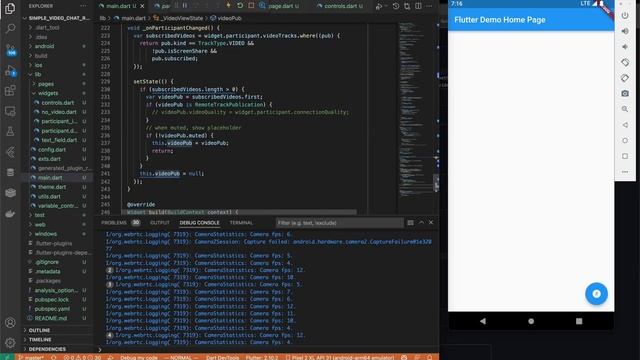Take an emulator screenshot with the camera icon
Screen dimensions: 640x360
[x=625, y=93]
